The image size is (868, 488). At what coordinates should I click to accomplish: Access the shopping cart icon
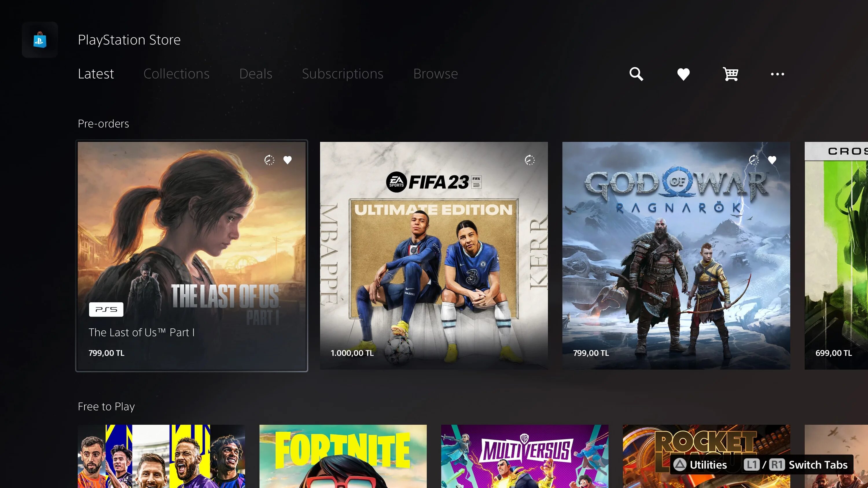(730, 74)
